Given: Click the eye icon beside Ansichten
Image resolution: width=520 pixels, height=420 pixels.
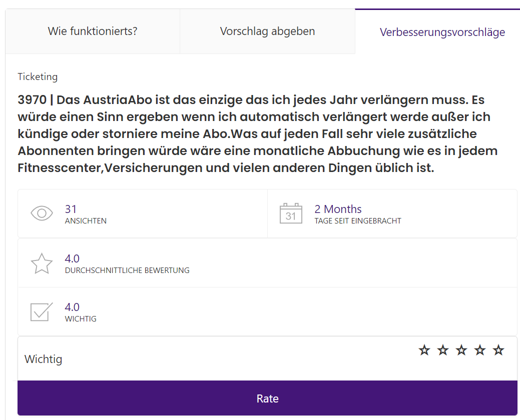Looking at the screenshot, I should [42, 213].
